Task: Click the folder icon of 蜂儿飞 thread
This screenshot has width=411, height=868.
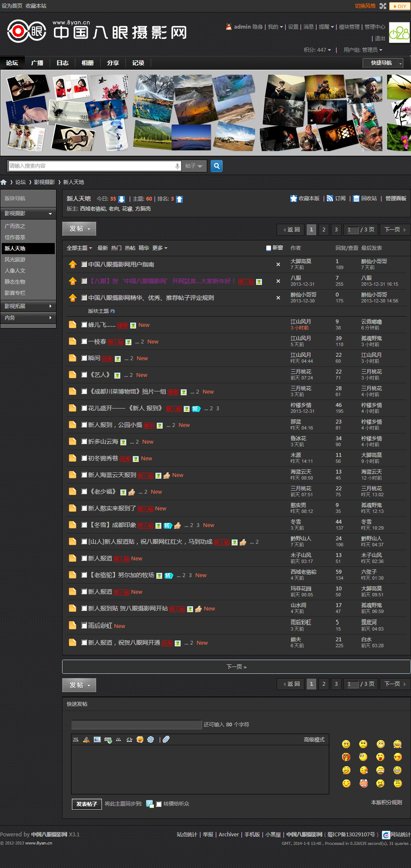Action: coord(72,324)
